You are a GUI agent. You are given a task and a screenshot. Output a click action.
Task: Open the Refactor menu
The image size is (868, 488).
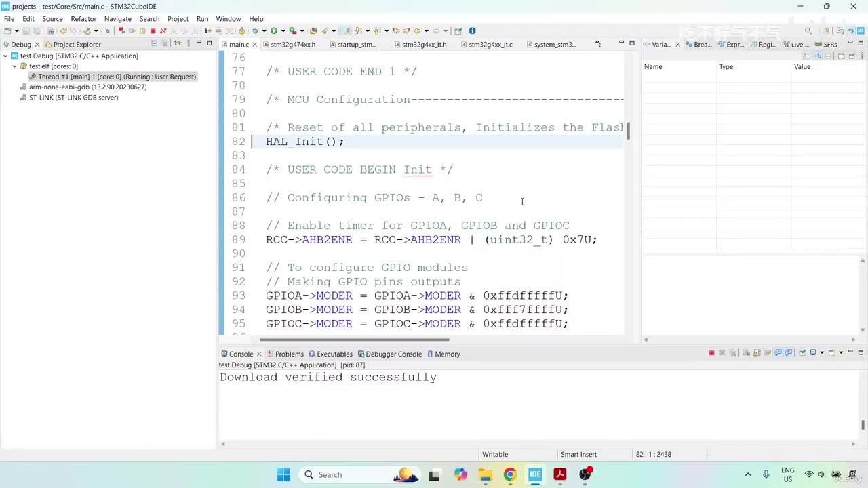pos(83,19)
